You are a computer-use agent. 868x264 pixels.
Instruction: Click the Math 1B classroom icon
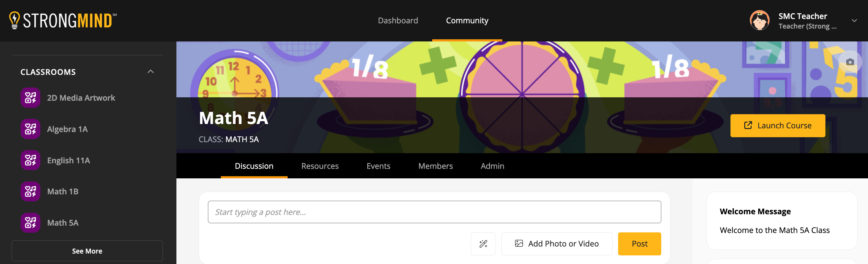coord(30,192)
